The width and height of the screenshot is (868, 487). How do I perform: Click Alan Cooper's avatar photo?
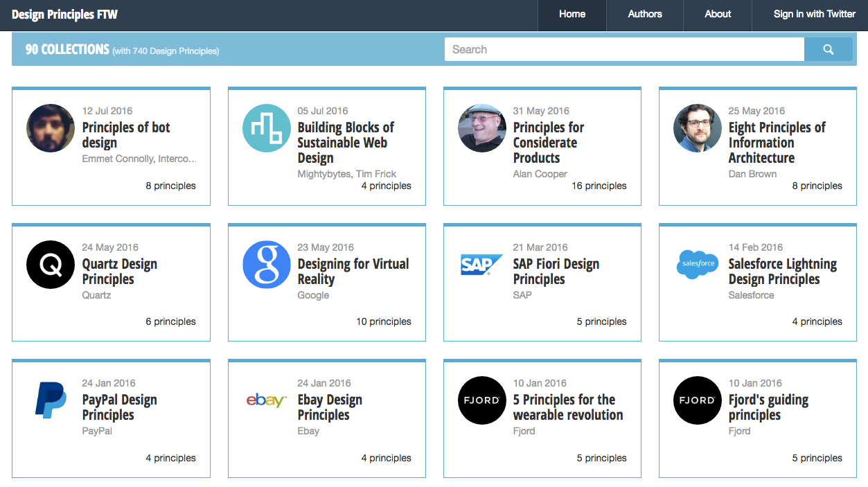point(481,128)
